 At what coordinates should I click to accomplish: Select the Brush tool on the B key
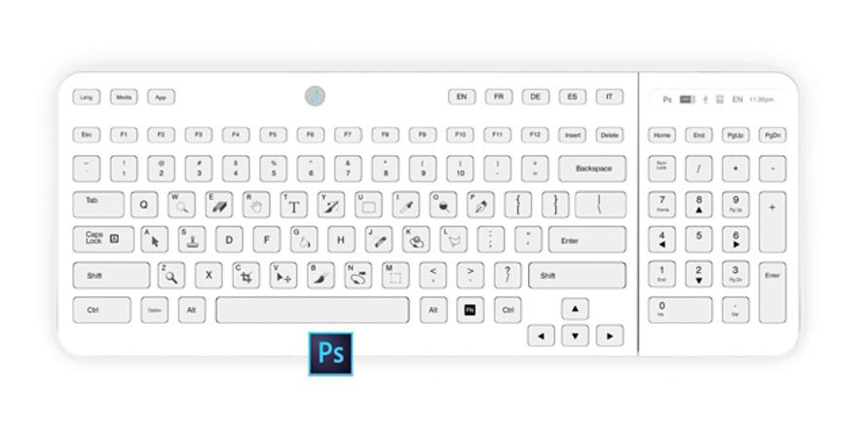[321, 275]
